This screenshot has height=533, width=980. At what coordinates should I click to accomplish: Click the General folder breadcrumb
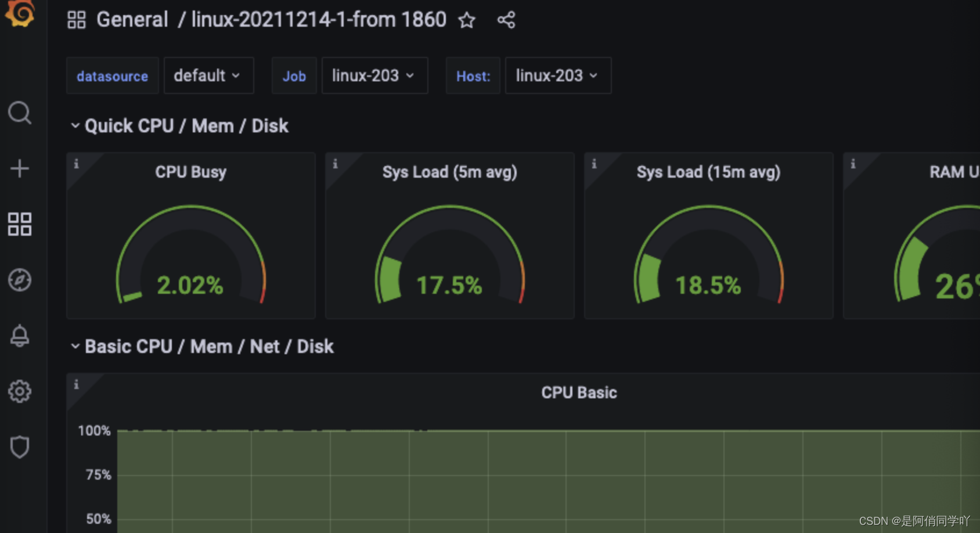pyautogui.click(x=132, y=20)
